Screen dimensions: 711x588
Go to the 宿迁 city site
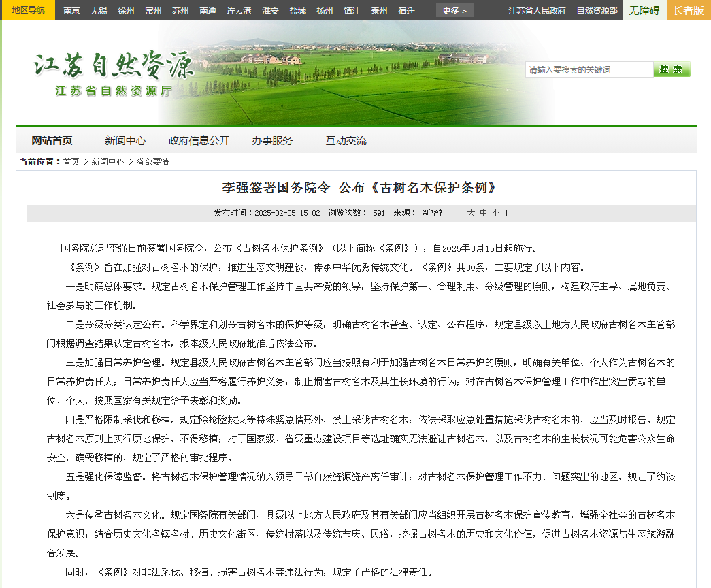[x=406, y=10]
